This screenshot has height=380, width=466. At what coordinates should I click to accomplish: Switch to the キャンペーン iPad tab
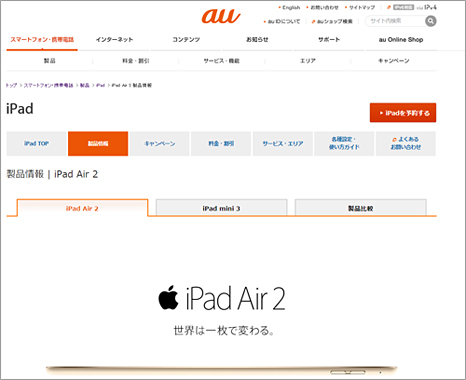pos(160,144)
